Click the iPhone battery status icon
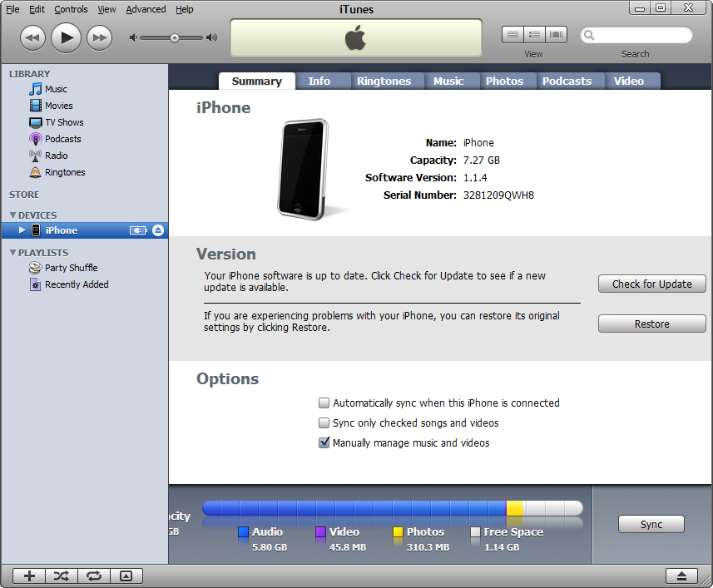This screenshot has width=713, height=588. coord(138,230)
